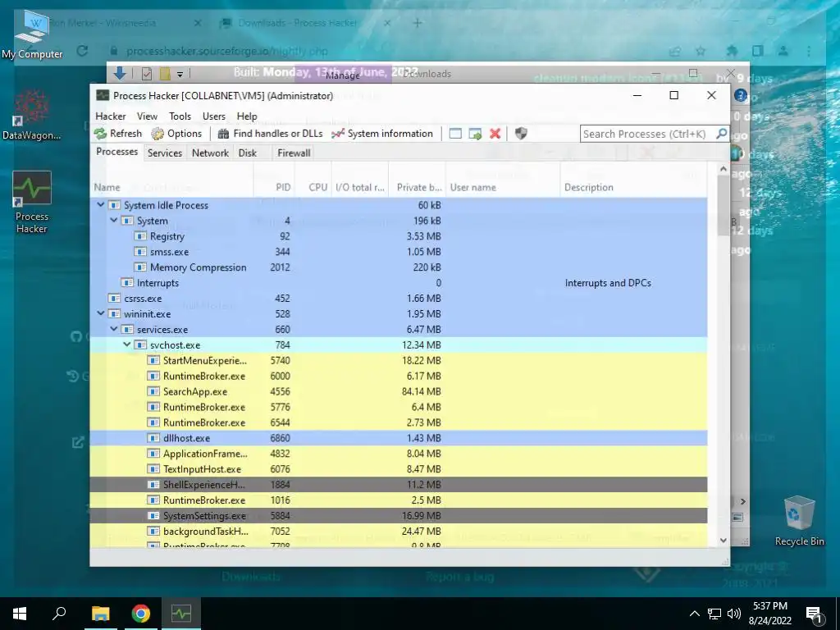
Task: Open the Hacker menu
Action: [111, 116]
